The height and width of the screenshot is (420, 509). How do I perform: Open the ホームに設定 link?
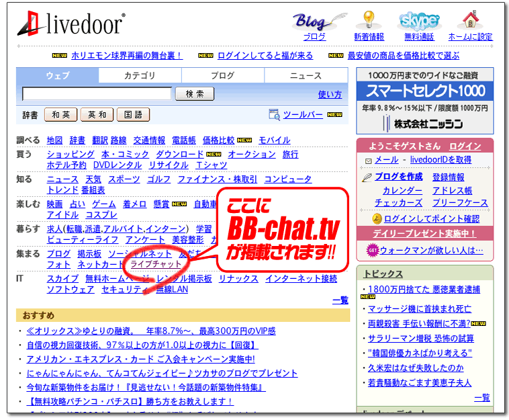pos(470,37)
